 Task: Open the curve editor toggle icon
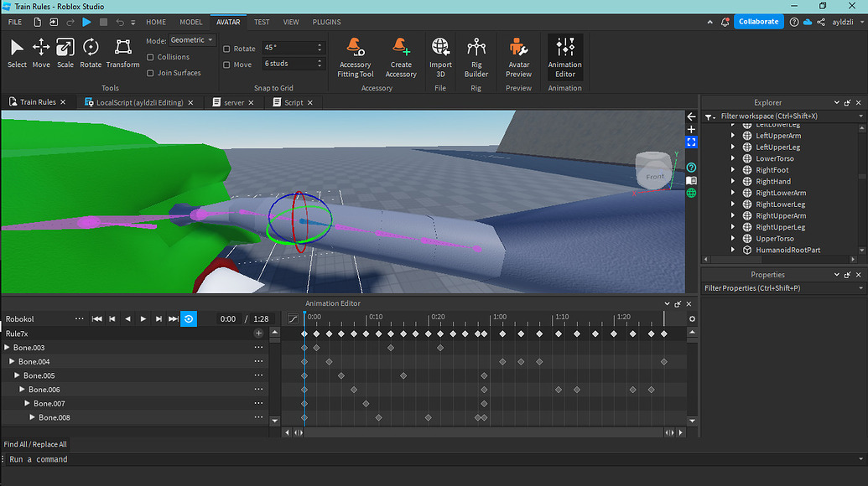click(293, 319)
